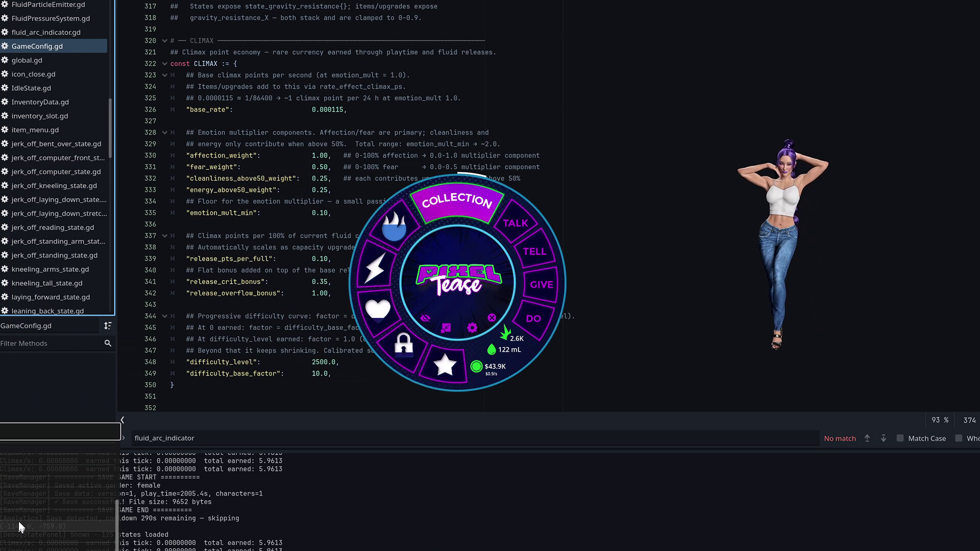Fold the comment block at line 323
This screenshot has width=980, height=551.
point(164,75)
